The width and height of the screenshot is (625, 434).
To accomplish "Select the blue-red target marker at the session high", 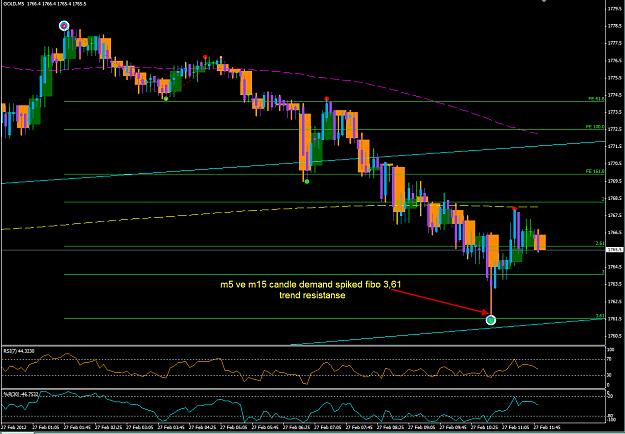I will tap(64, 26).
